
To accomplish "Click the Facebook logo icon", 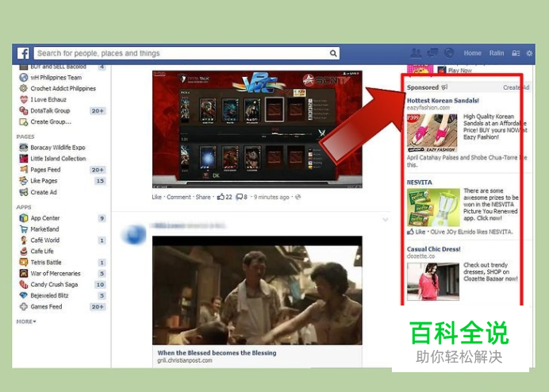I will pyautogui.click(x=24, y=53).
